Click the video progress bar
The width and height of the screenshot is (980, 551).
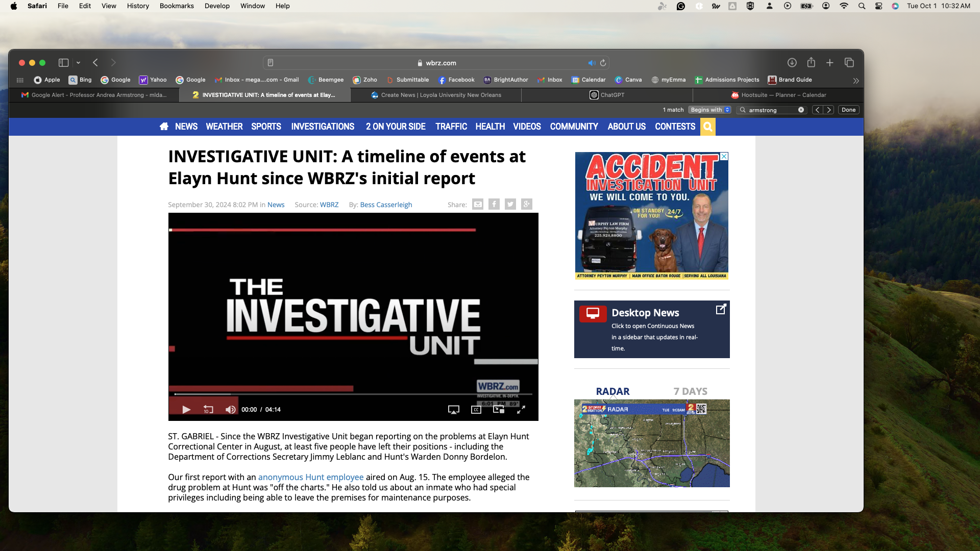[x=352, y=394]
